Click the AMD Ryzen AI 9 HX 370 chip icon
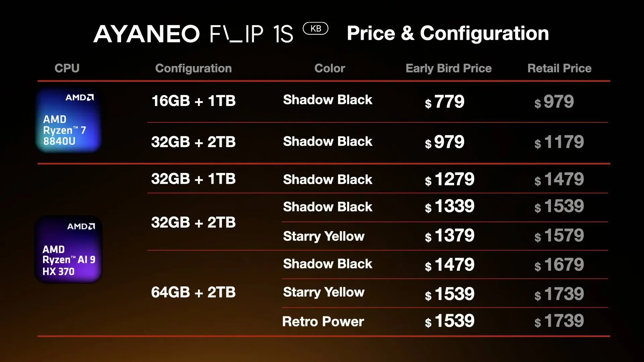 (x=68, y=250)
